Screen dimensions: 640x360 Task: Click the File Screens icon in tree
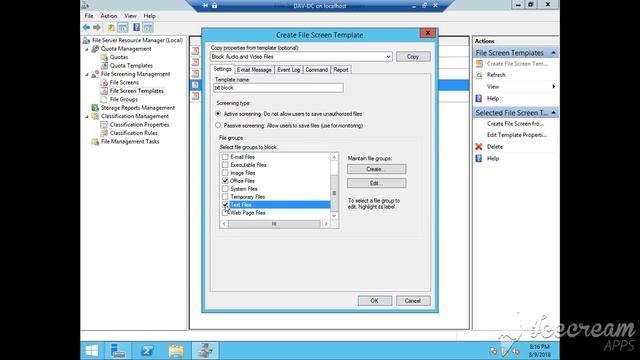pyautogui.click(x=104, y=82)
